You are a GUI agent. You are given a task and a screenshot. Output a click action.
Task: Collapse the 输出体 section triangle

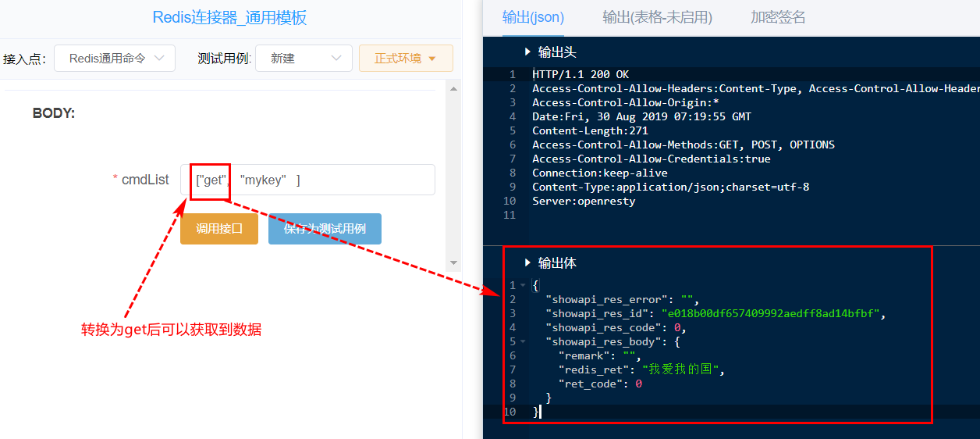(528, 263)
